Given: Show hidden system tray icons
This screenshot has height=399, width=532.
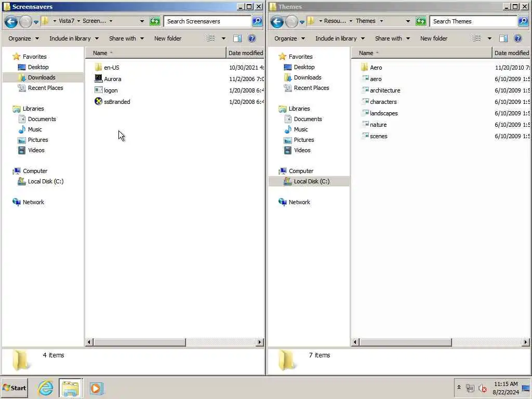Looking at the screenshot, I should [459, 388].
